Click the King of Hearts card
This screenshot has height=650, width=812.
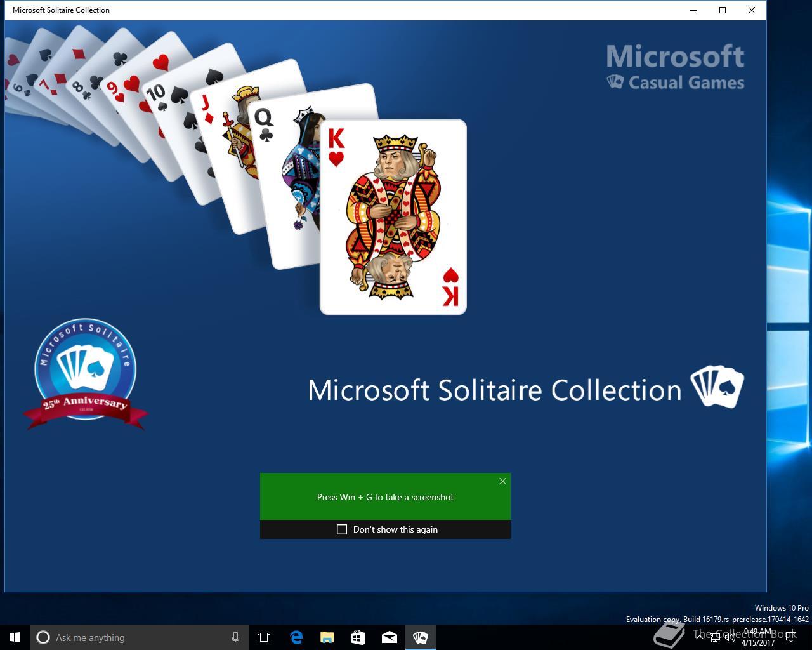[x=393, y=217]
